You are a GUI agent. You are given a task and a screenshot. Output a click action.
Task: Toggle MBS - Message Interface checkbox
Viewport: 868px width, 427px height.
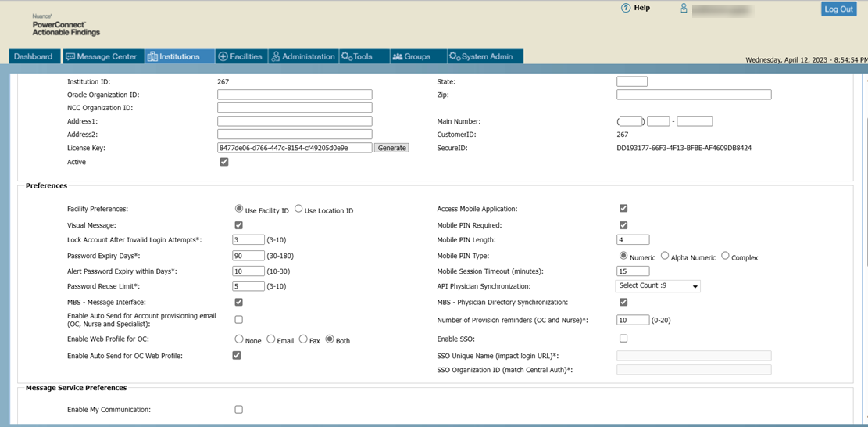coord(238,302)
